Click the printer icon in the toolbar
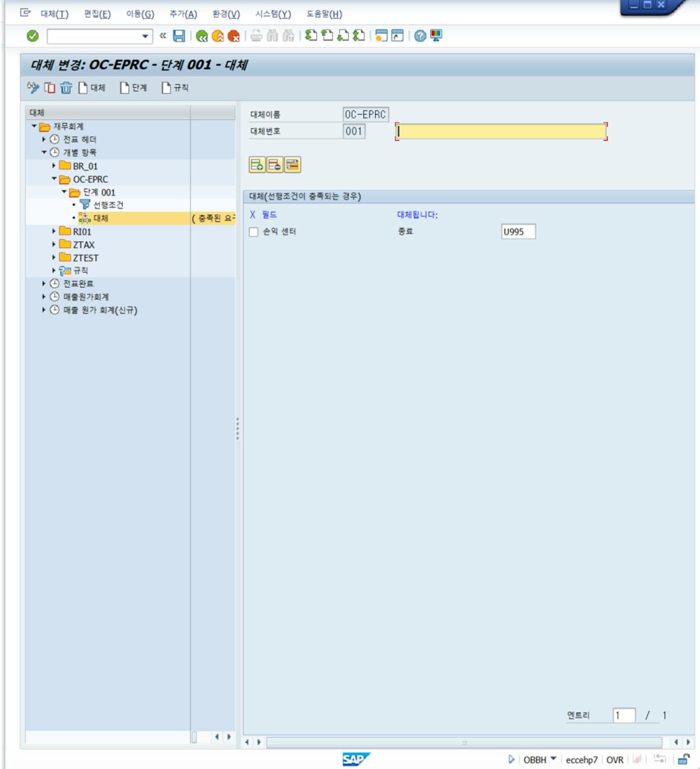700x769 pixels. (x=256, y=36)
